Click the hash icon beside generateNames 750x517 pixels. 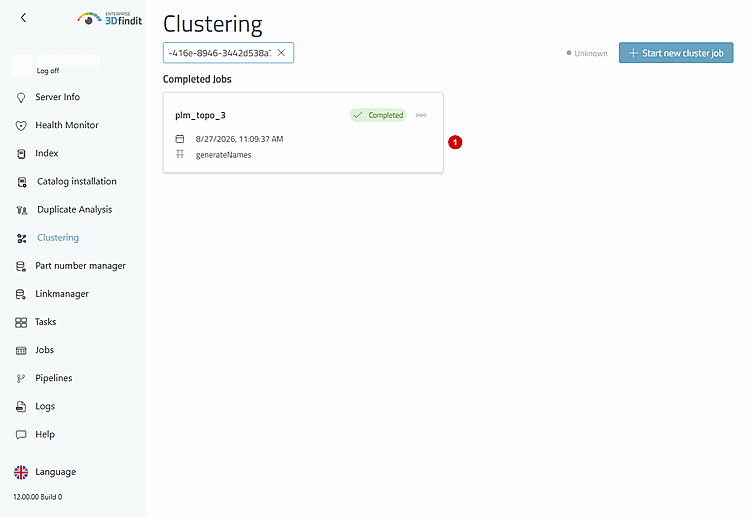180,154
